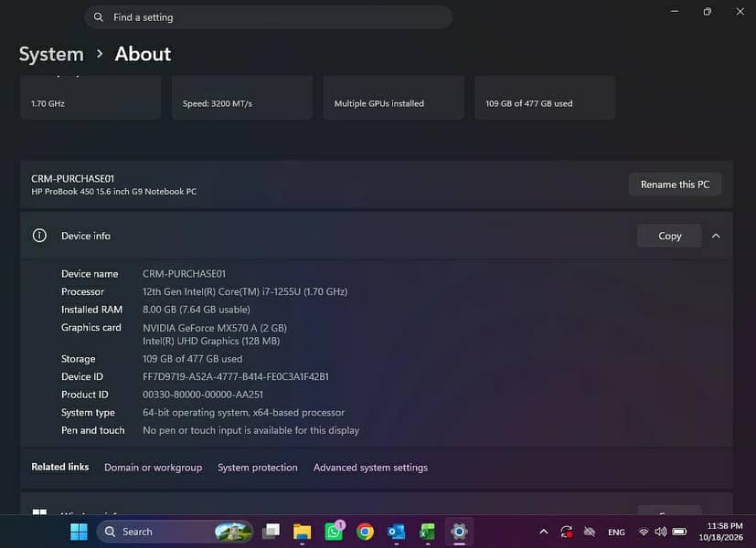Minimize the Settings window
The width and height of the screenshot is (756, 548).
click(x=675, y=11)
